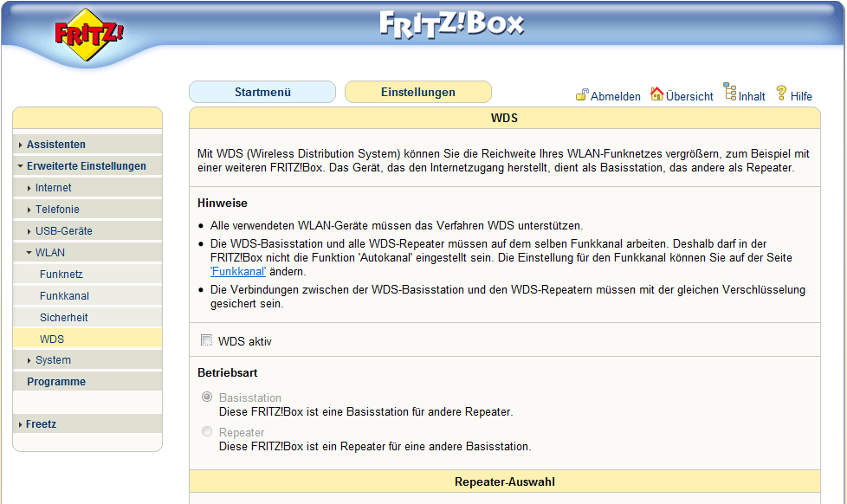Switch to the Einstellungen tab
The image size is (847, 504).
pyautogui.click(x=418, y=92)
